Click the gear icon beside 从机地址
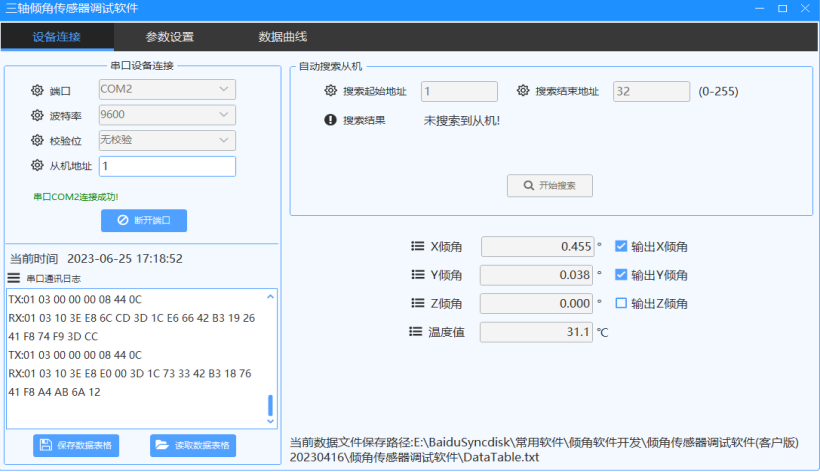 38,166
